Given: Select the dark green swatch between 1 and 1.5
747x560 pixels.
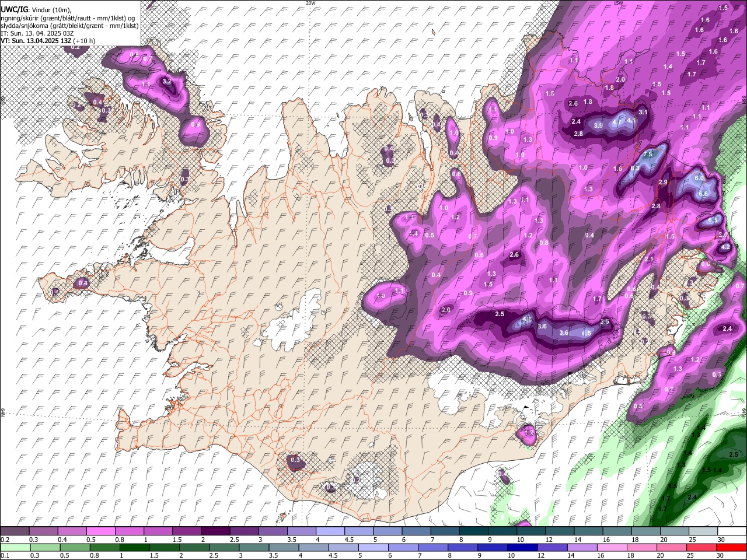Looking at the screenshot, I should click(x=135, y=548).
